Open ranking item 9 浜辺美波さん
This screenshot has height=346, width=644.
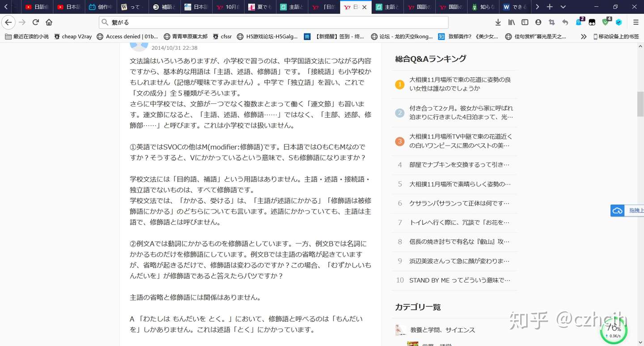click(x=455, y=261)
